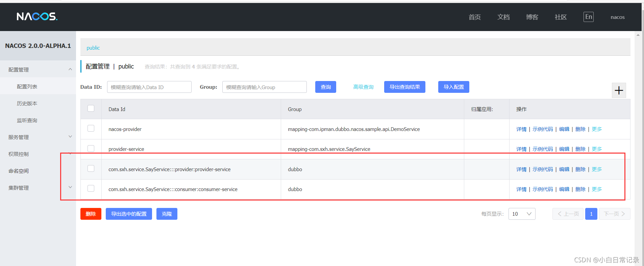The image size is (644, 266).
Task: Click the page scrollbar up arrow
Action: tap(638, 35)
